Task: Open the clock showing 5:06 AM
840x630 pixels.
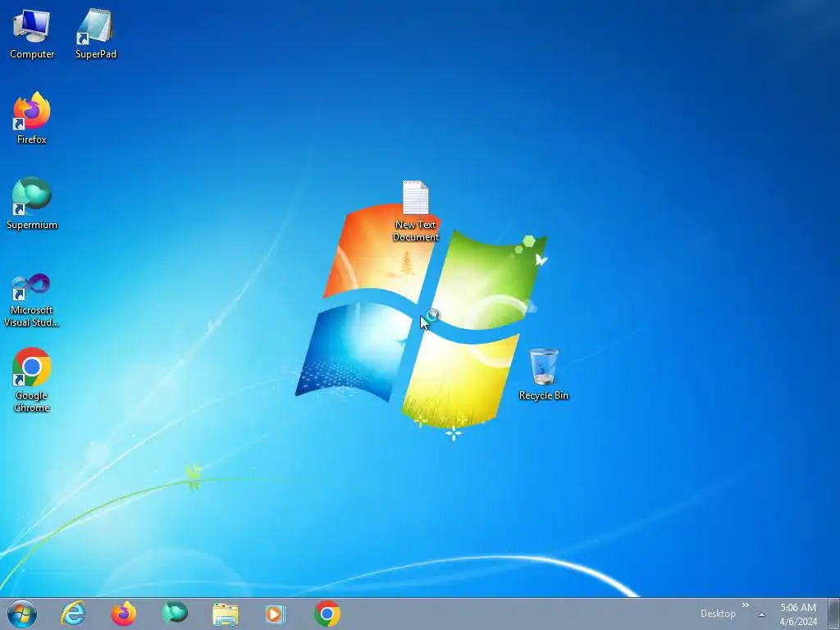Action: pos(798,614)
